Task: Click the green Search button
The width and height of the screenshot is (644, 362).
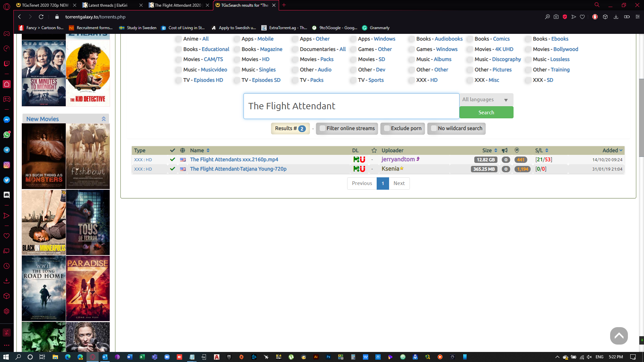Action: coord(486,113)
